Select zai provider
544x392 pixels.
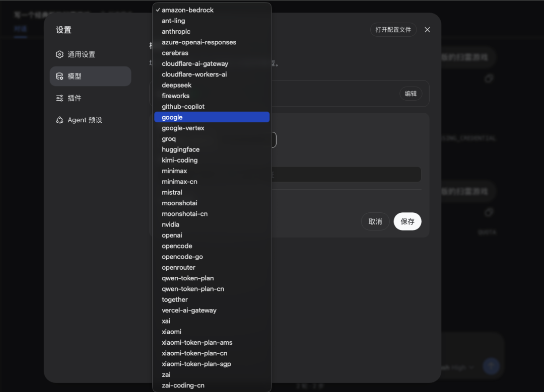(x=212, y=375)
